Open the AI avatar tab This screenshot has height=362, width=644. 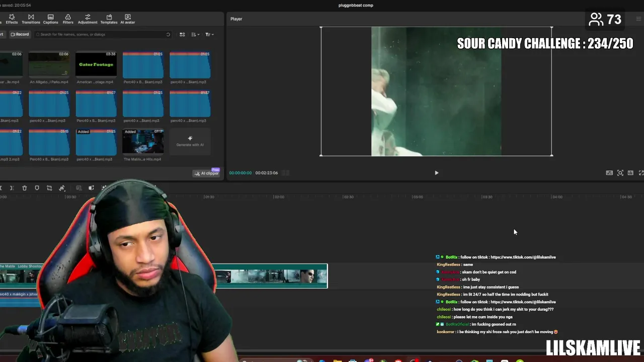point(127,19)
